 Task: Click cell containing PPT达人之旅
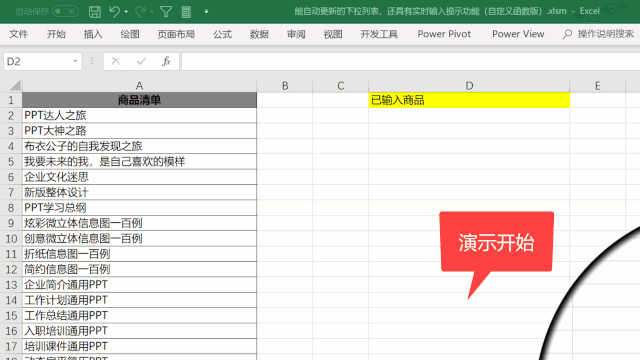click(x=139, y=116)
